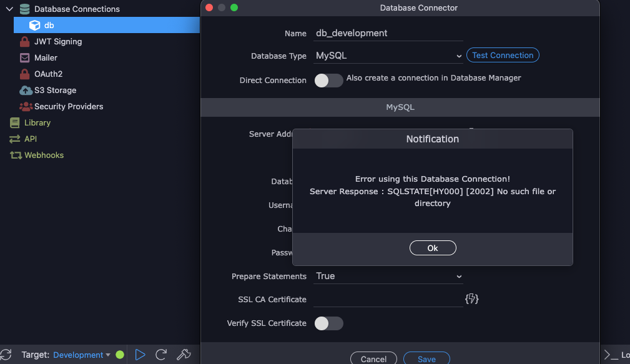Click the Webhooks icon in sidebar
This screenshot has width=630, height=364.
click(16, 155)
